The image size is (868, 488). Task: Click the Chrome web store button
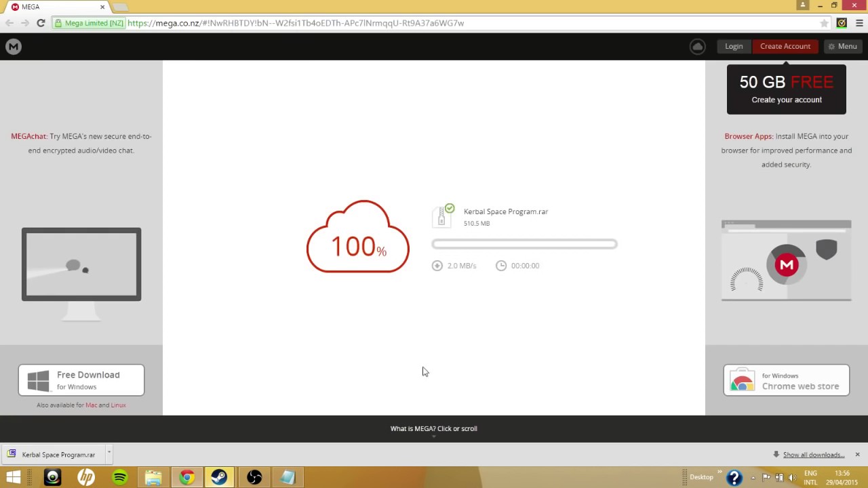(x=787, y=380)
